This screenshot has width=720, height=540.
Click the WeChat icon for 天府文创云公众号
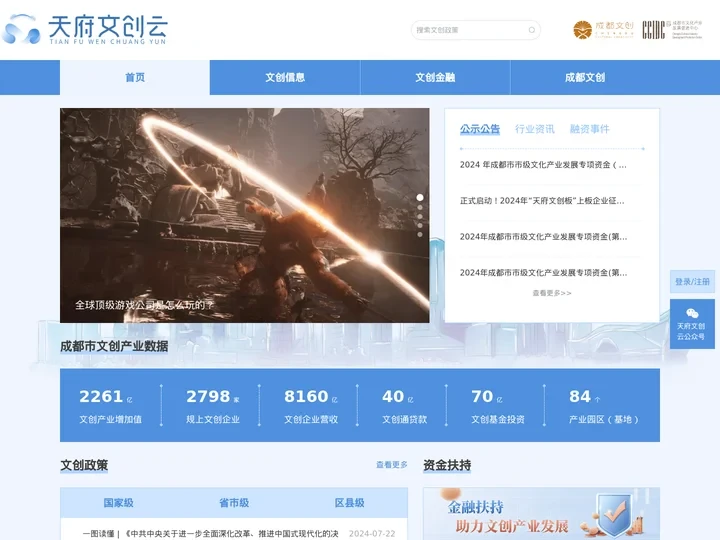click(x=692, y=313)
